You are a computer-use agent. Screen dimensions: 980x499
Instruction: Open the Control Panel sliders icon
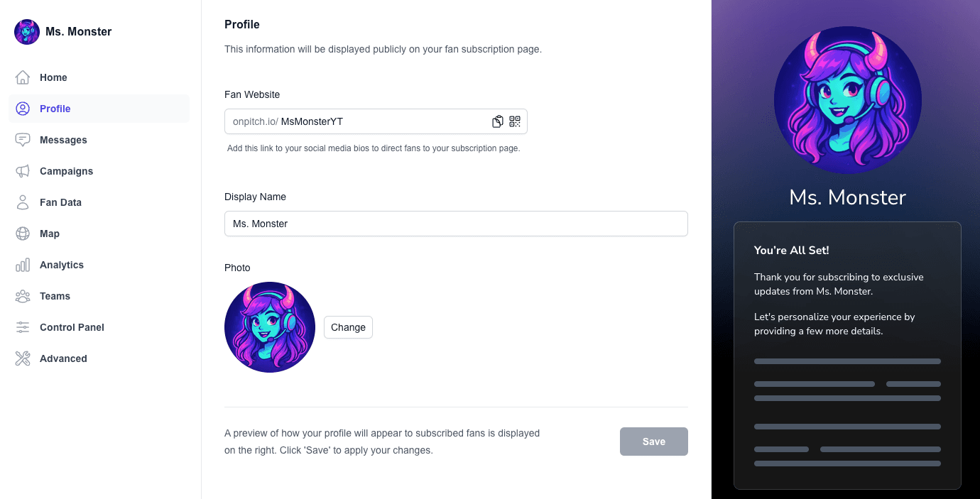(23, 327)
